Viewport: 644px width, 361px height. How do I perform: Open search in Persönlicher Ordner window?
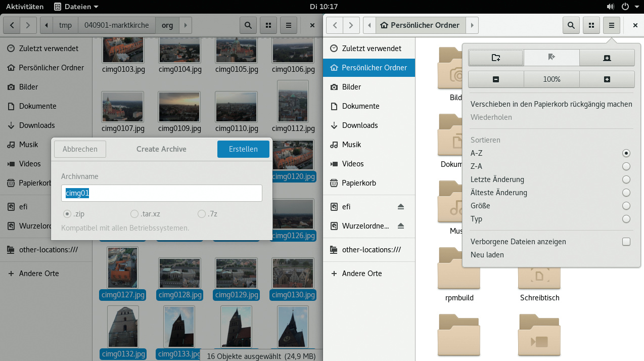pos(571,25)
